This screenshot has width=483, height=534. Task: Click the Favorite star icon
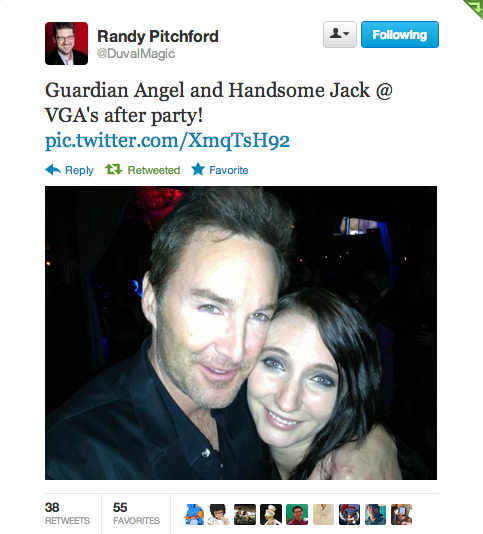pos(198,169)
